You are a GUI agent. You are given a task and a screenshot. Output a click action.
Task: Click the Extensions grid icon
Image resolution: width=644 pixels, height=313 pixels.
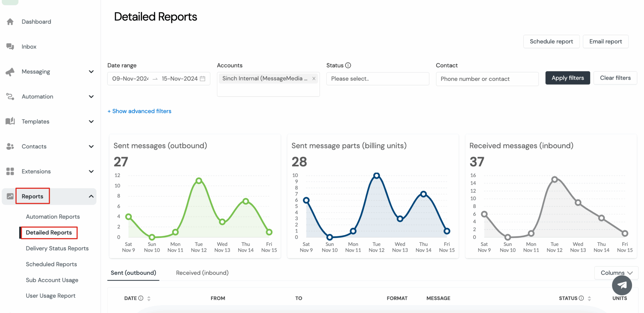10,171
